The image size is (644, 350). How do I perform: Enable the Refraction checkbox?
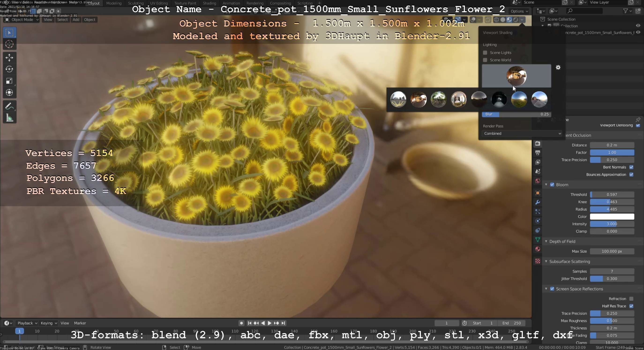pos(631,299)
